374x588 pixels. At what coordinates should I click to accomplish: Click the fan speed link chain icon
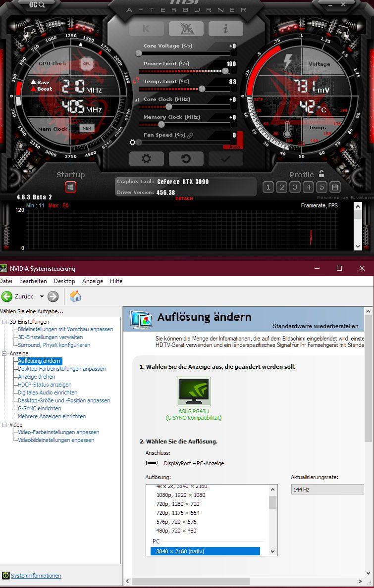coord(190,136)
